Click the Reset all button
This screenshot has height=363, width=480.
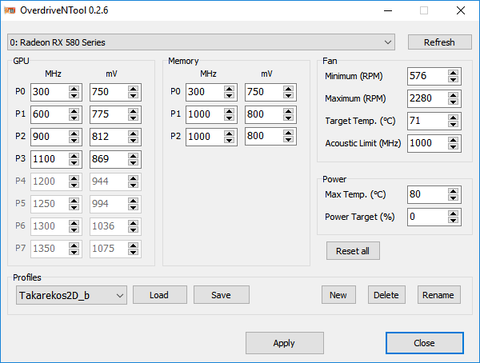pos(353,251)
